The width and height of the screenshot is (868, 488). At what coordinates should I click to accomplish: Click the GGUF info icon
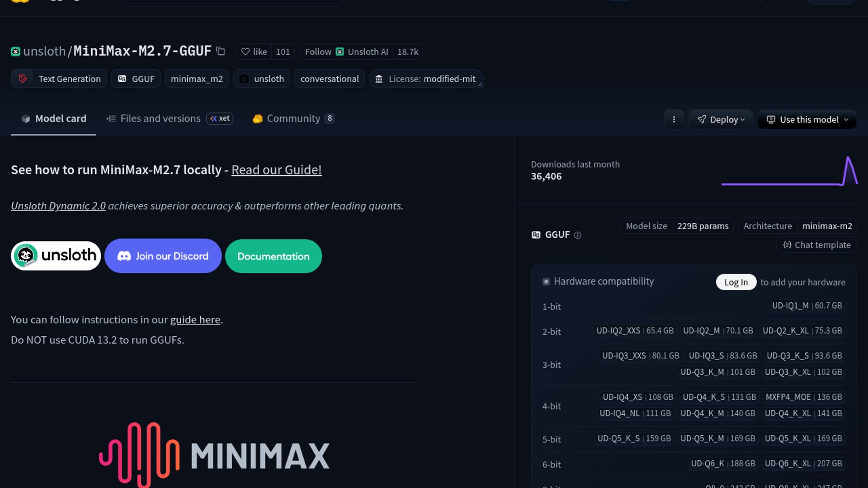577,235
